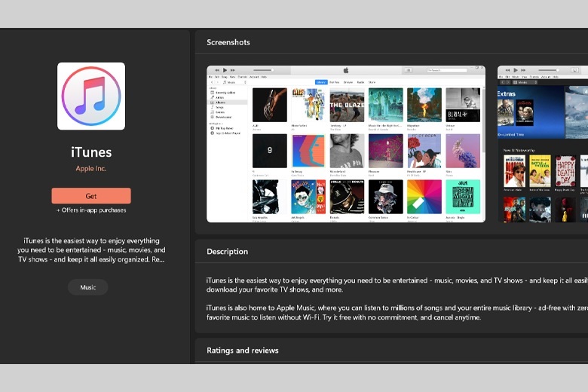Click Genres in the screenshot sidebar
Screen dimensions: 588x392
(220, 112)
